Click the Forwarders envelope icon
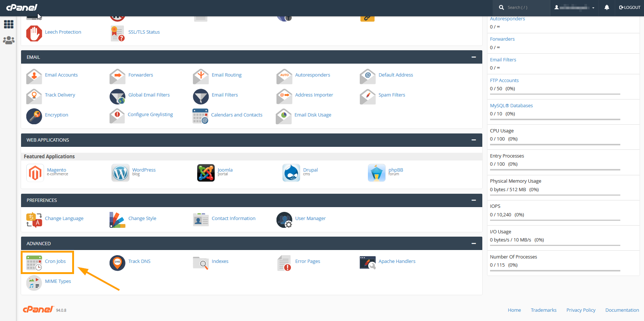Viewport: 644px width, 321px height. tap(117, 76)
